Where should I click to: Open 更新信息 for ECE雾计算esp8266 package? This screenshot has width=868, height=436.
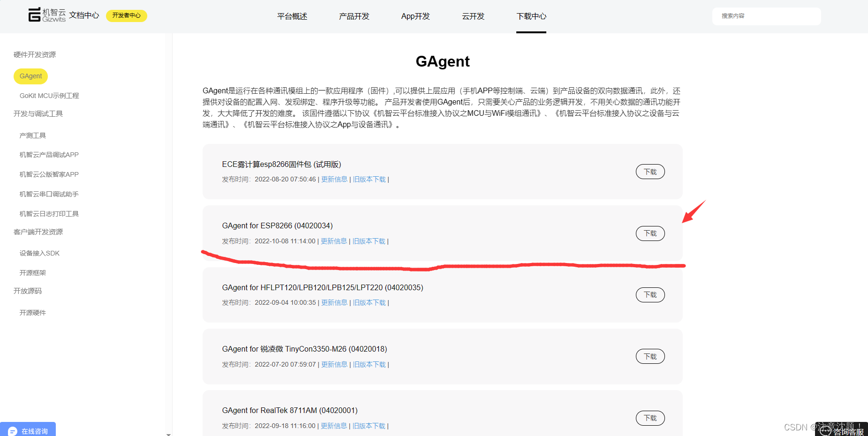point(334,180)
